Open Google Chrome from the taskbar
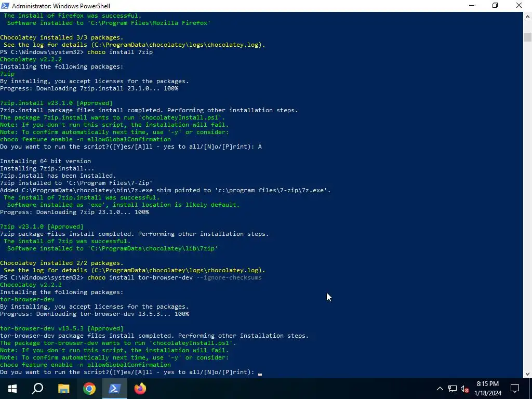 point(89,389)
